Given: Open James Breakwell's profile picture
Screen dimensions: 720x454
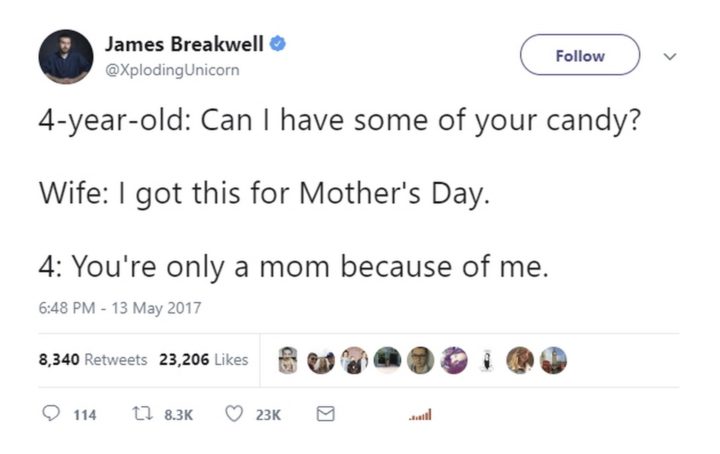Looking at the screenshot, I should point(66,57).
